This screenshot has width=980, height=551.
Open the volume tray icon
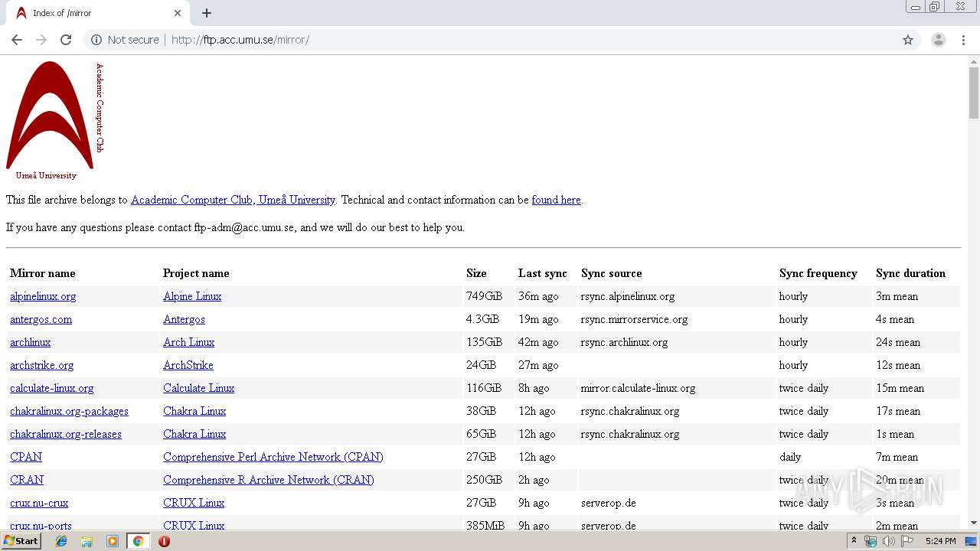[x=889, y=541]
